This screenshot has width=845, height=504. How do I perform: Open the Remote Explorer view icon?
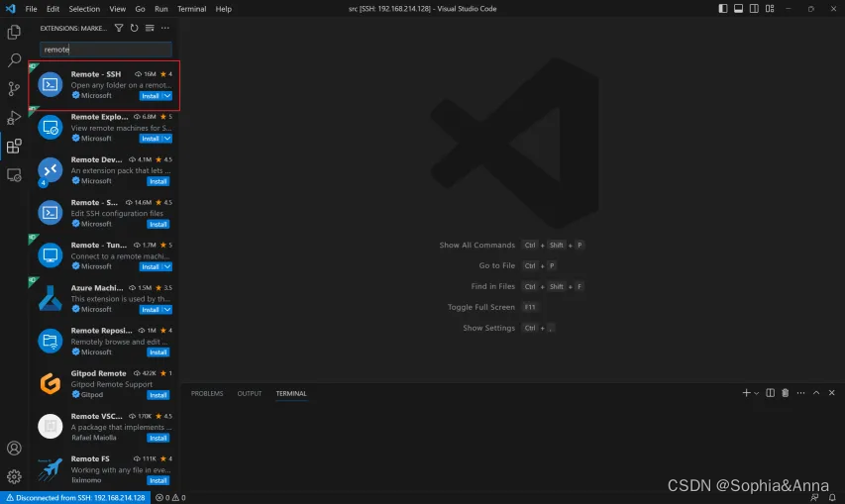pos(14,175)
